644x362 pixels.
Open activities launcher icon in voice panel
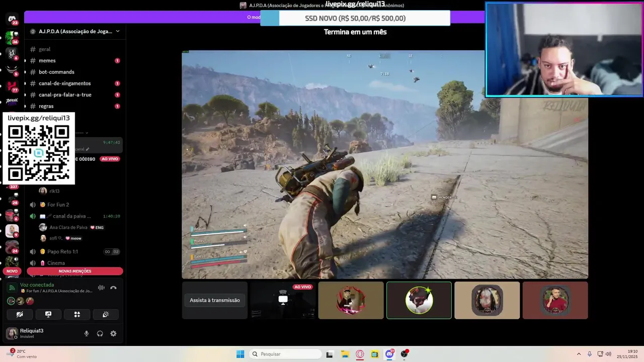tap(77, 314)
